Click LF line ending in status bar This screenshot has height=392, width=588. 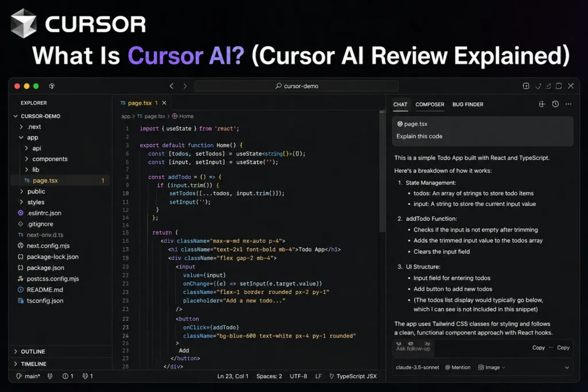coord(318,376)
